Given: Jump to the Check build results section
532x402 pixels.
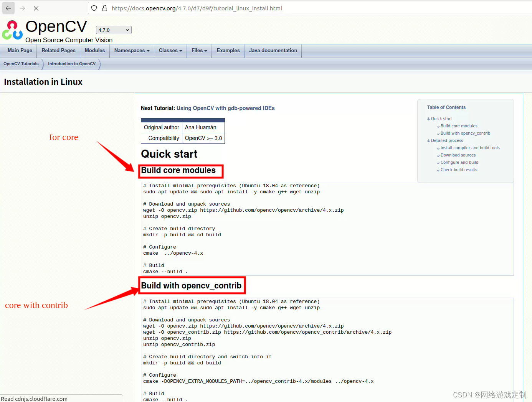Looking at the screenshot, I should (459, 170).
